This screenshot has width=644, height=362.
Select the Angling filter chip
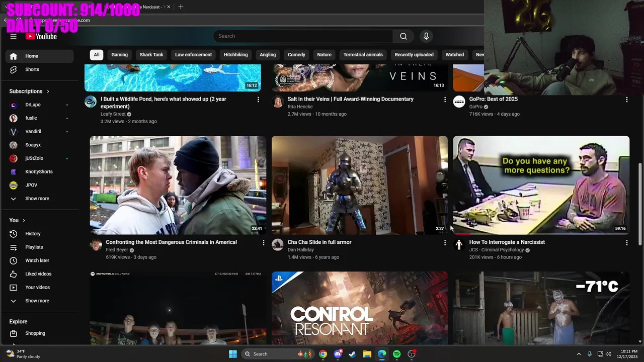(x=268, y=55)
